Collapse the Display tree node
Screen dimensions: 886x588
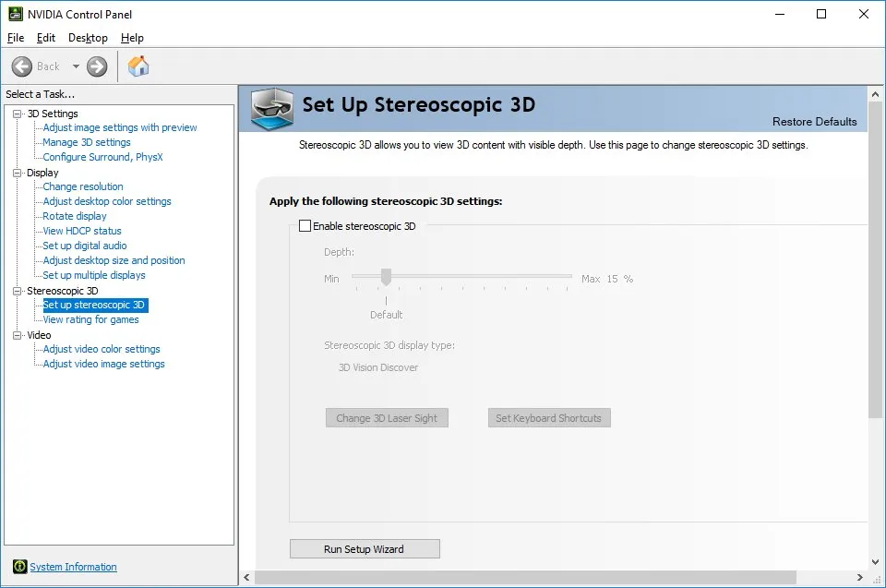(17, 173)
